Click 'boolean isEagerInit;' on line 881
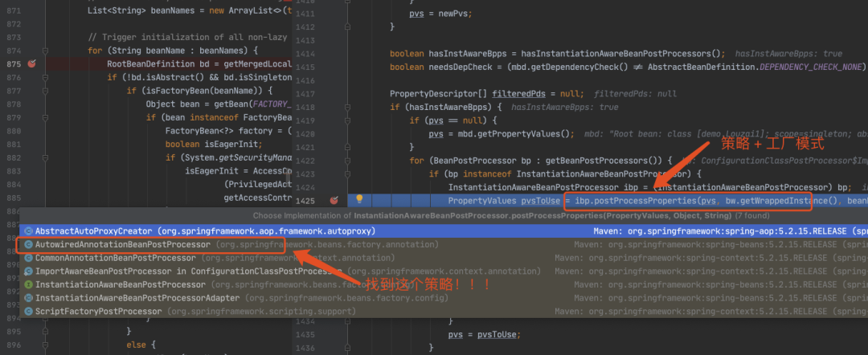The width and height of the screenshot is (868, 355). coord(214,144)
